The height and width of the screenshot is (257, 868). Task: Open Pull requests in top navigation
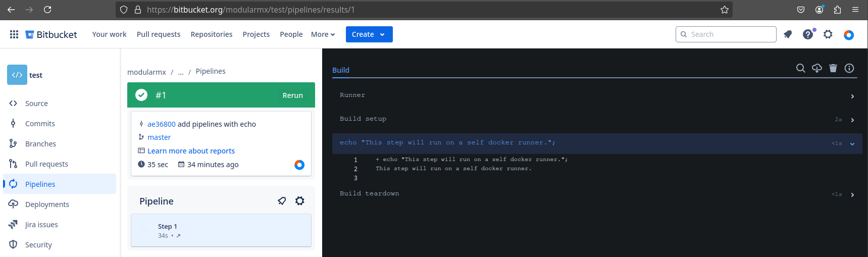[x=159, y=34]
